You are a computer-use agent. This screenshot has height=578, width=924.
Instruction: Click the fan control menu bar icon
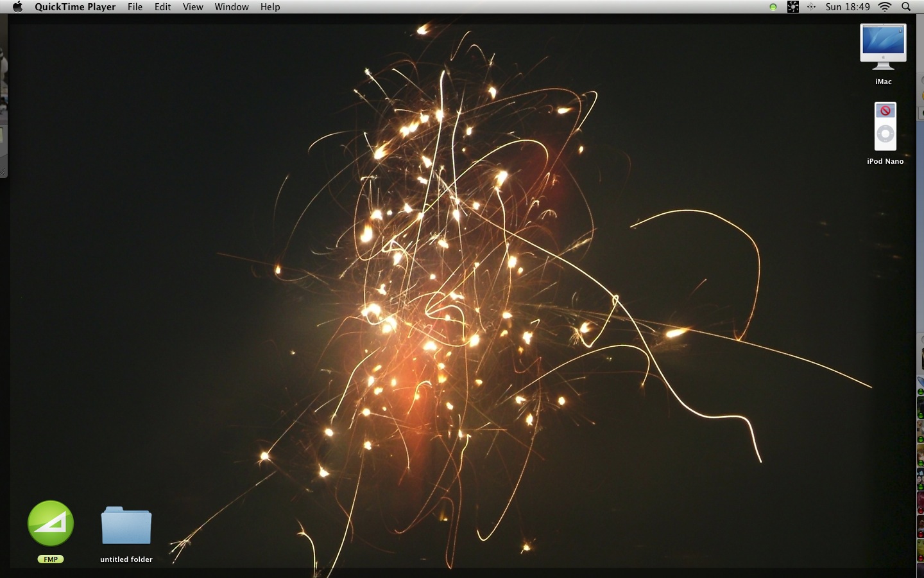793,7
